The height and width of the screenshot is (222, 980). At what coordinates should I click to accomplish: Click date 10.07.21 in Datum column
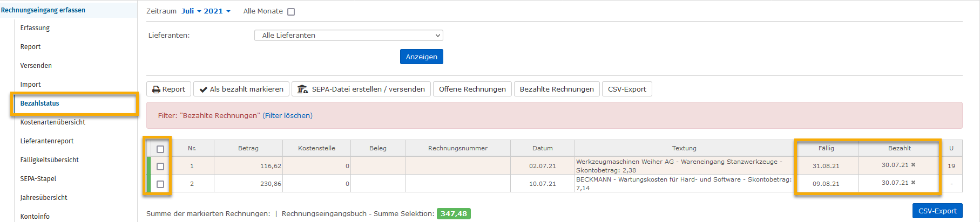[543, 184]
